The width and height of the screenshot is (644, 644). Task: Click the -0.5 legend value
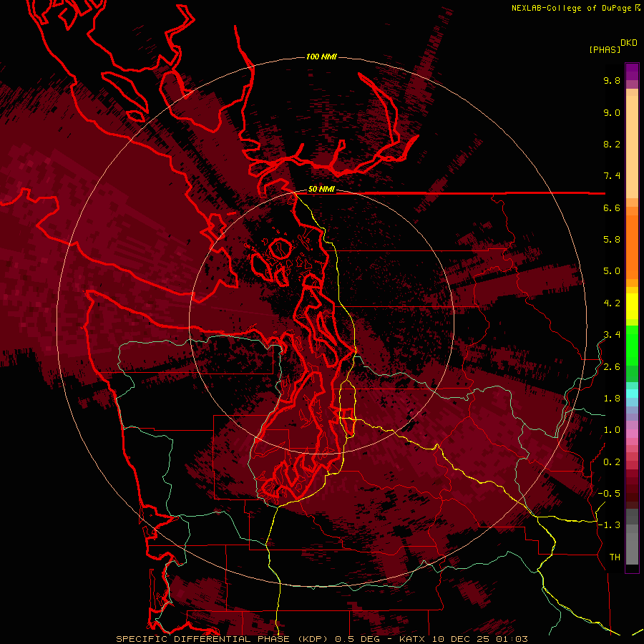tap(609, 494)
